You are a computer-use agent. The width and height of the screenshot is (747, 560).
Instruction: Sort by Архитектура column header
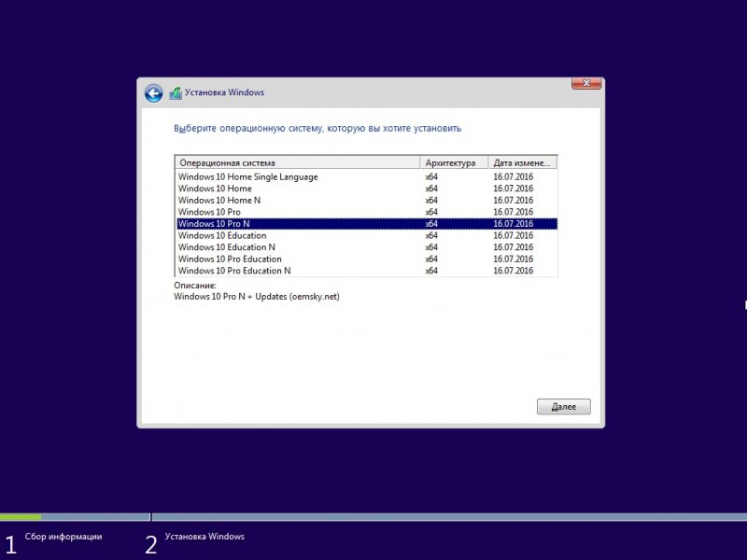tap(454, 162)
